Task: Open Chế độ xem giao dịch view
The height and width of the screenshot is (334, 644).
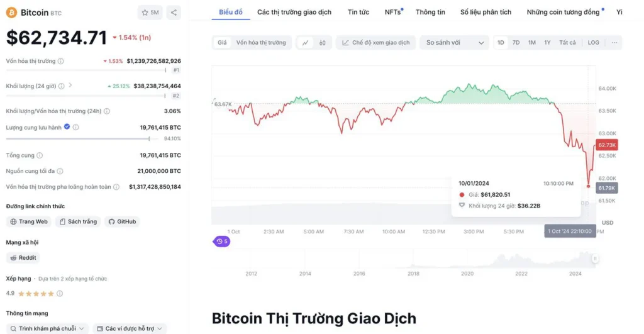Action: (376, 43)
